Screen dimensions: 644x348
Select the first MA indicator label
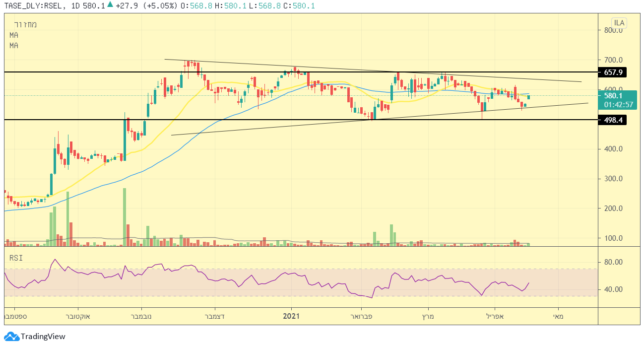[14, 35]
